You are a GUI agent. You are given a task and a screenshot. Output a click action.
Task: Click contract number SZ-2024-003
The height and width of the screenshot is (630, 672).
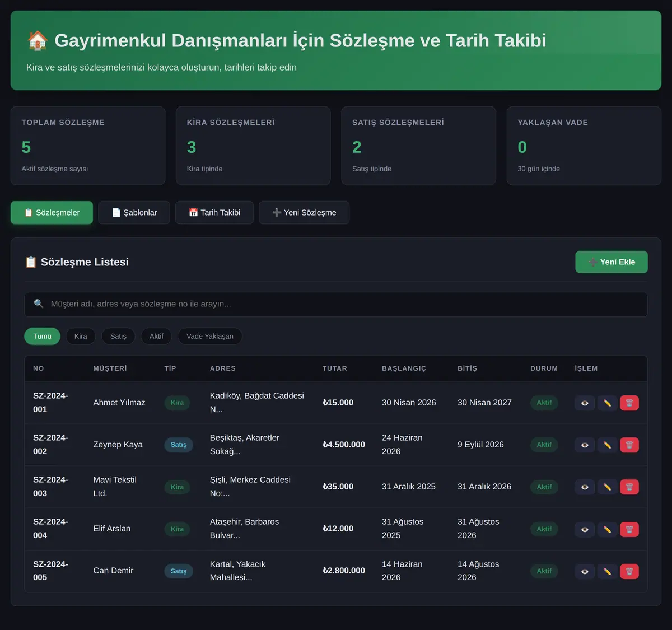pos(50,487)
